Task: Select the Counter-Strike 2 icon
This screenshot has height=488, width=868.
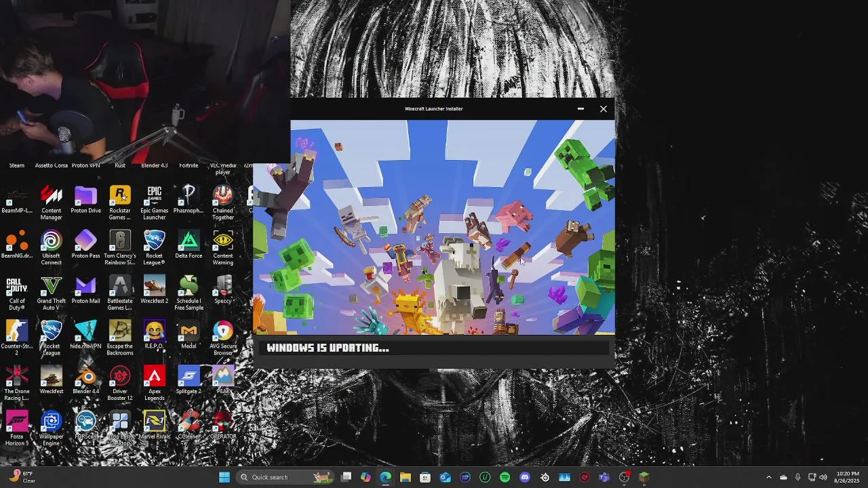Action: coord(17,338)
